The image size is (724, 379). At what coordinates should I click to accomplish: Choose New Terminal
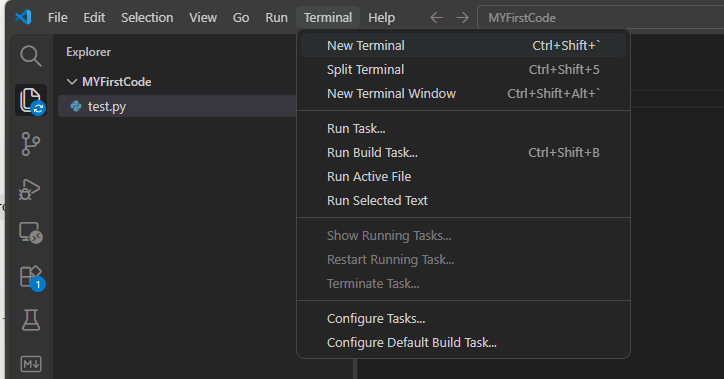click(x=464, y=45)
